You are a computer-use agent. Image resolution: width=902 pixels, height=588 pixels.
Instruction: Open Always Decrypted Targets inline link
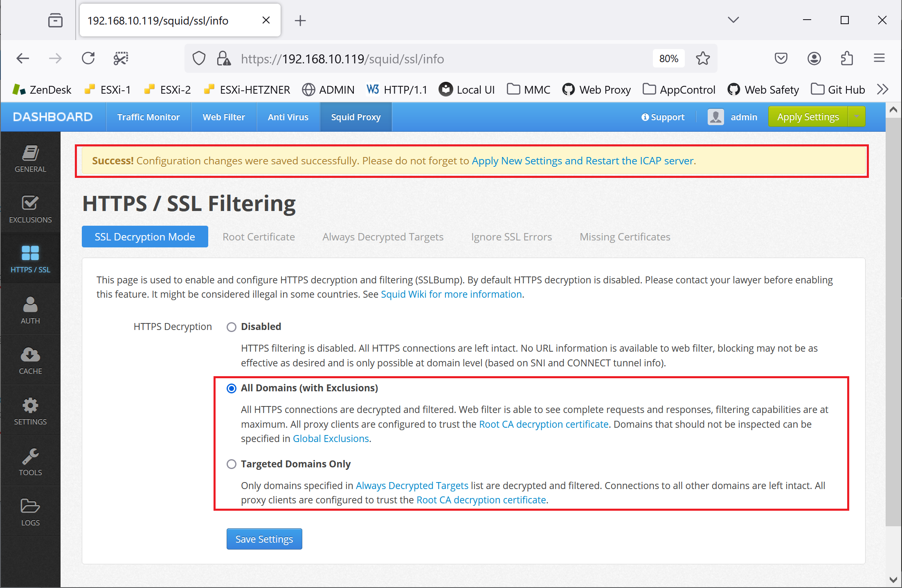412,486
